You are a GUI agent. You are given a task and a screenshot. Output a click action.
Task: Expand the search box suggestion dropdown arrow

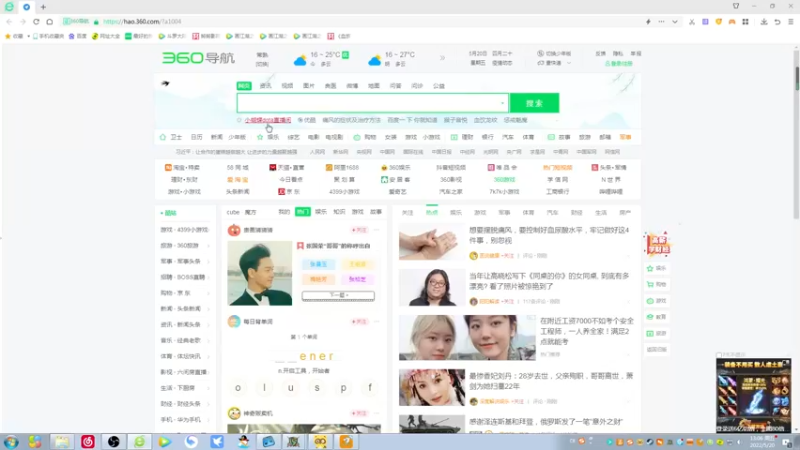tap(503, 103)
